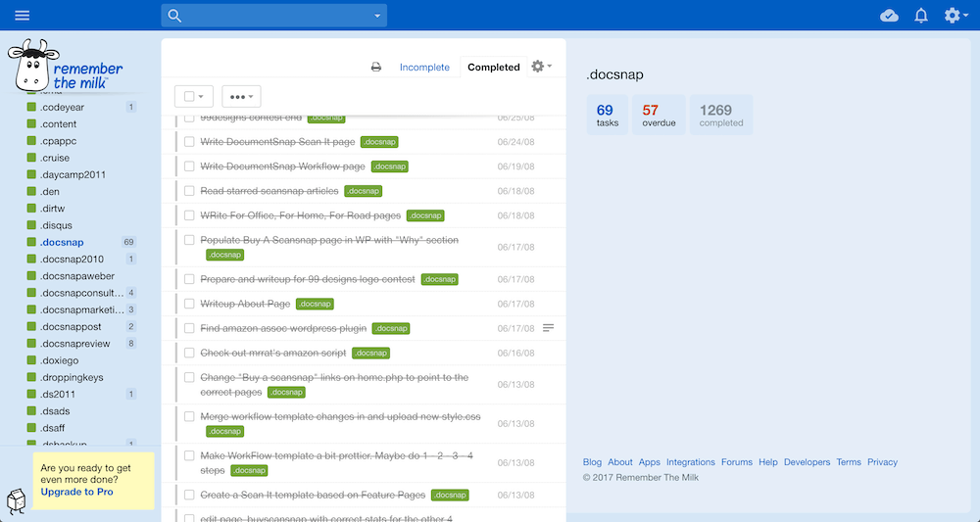Image resolution: width=980 pixels, height=522 pixels.
Task: Click the 69 tasks counter
Action: pyautogui.click(x=607, y=115)
